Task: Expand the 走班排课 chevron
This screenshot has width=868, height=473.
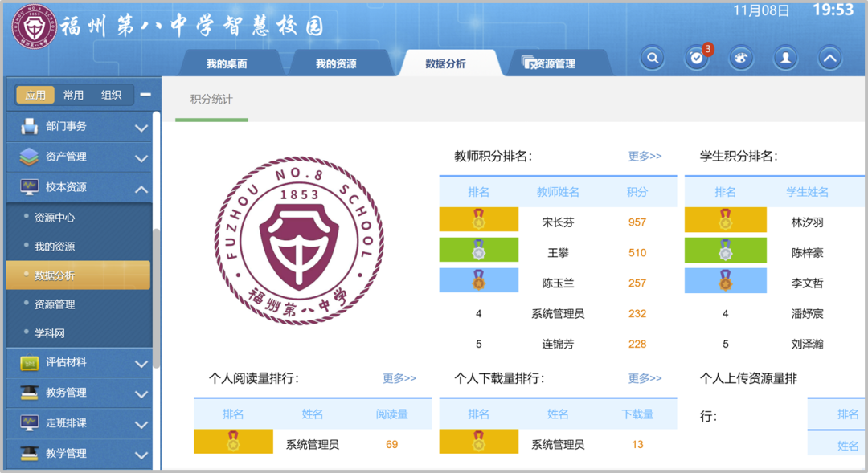Action: click(x=141, y=425)
